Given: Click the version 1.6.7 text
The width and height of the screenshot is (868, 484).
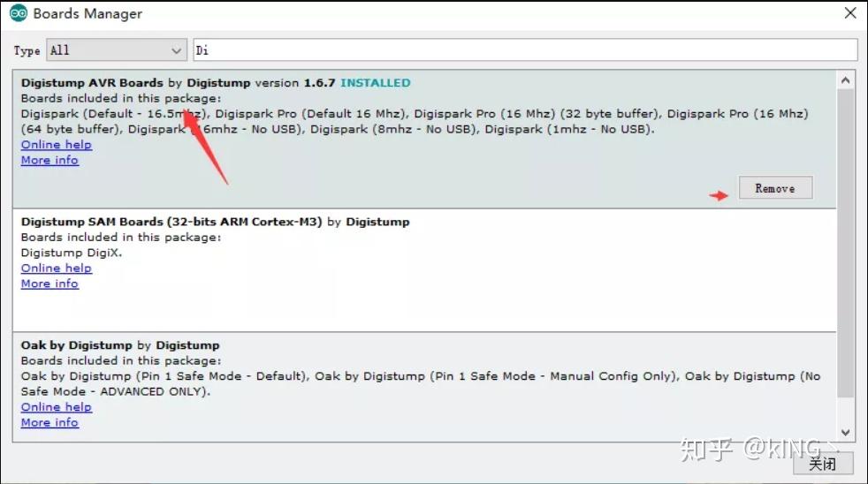Looking at the screenshot, I should (x=295, y=82).
